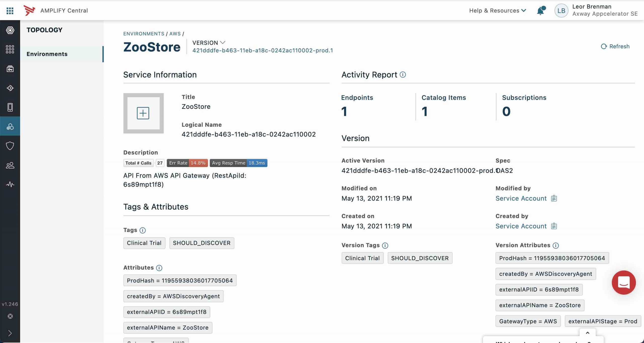The width and height of the screenshot is (644, 343).
Task: Copy the Created by Service Account clipboard icon
Action: [x=554, y=226]
